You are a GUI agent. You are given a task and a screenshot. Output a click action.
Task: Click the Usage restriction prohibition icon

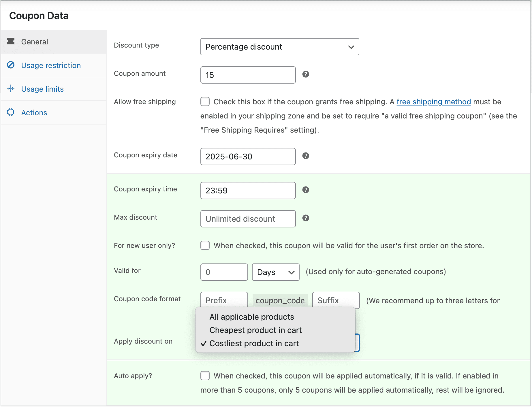point(11,65)
